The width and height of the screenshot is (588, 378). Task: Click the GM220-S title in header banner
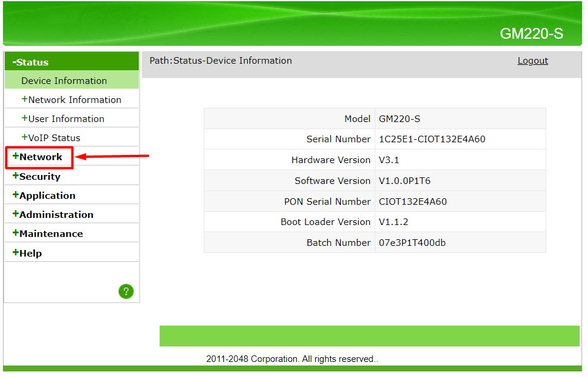click(x=531, y=34)
